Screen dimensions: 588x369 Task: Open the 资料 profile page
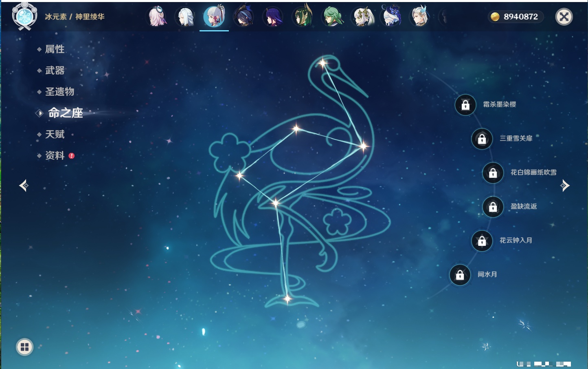(x=55, y=155)
